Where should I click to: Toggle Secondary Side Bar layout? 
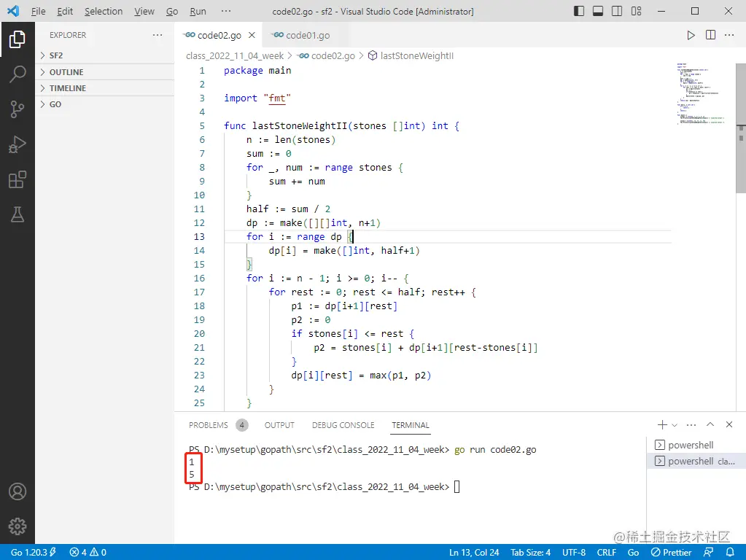click(617, 11)
